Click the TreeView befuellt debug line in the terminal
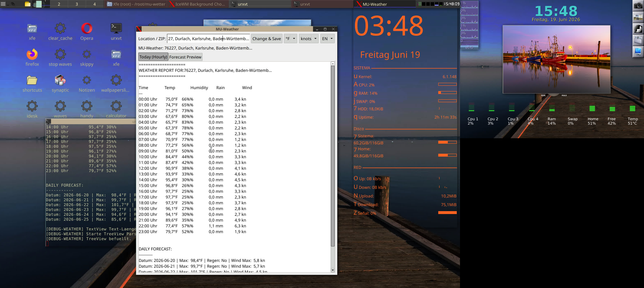Image resolution: width=644 pixels, height=288 pixels. point(89,239)
